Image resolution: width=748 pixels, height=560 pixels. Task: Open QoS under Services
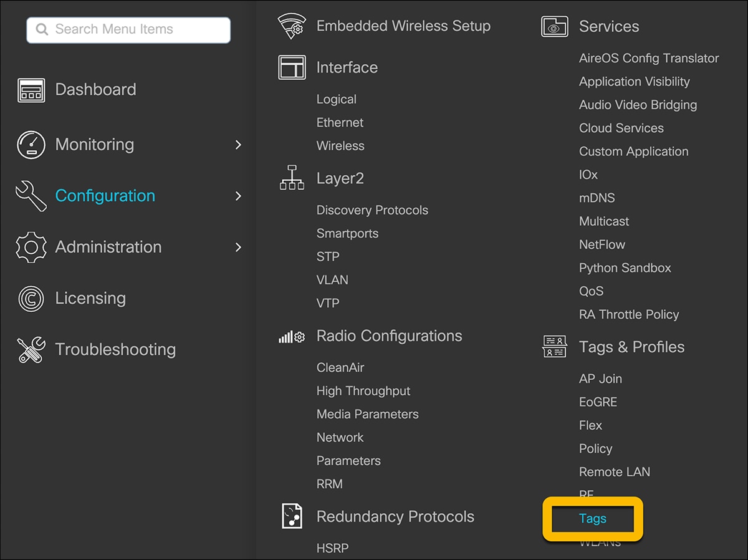pos(592,291)
